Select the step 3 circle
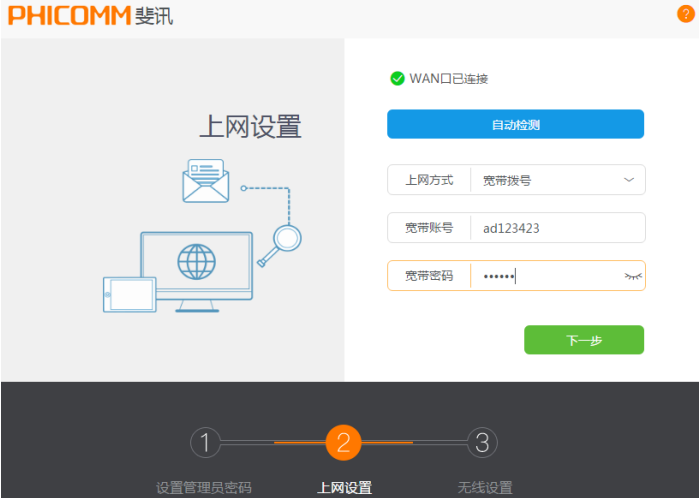 coord(482,441)
